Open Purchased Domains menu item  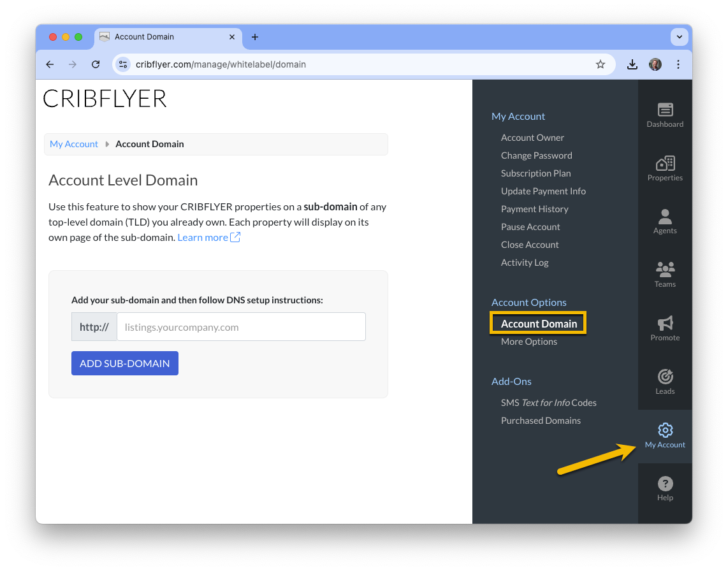coord(541,421)
